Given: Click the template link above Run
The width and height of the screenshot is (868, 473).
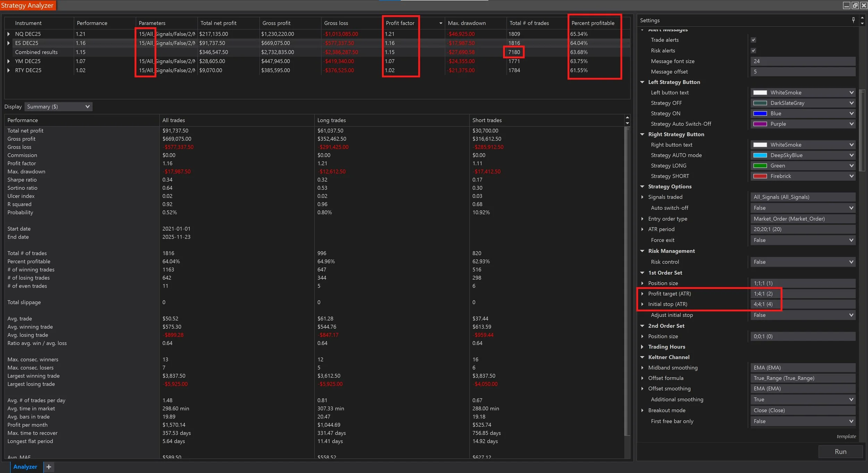Looking at the screenshot, I should [846, 436].
